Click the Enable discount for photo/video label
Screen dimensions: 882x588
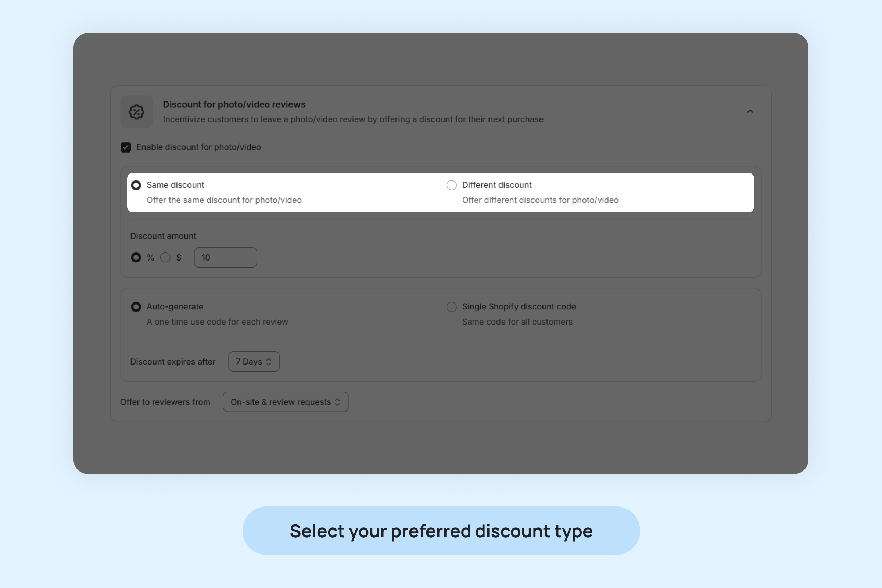tap(198, 147)
